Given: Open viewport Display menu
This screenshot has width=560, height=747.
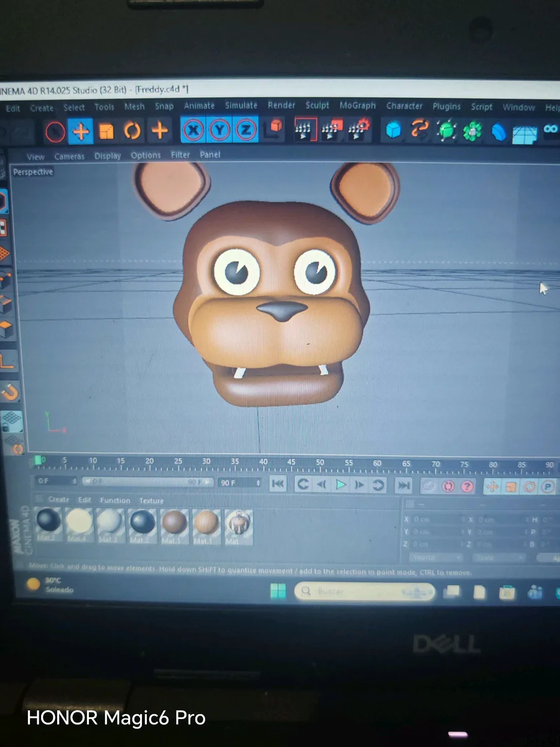Looking at the screenshot, I should (108, 156).
